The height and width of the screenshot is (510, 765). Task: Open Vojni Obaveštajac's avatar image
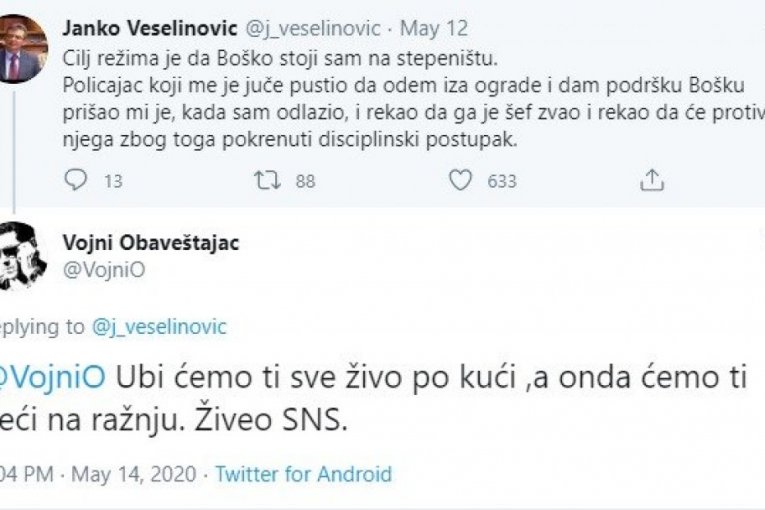point(21,256)
